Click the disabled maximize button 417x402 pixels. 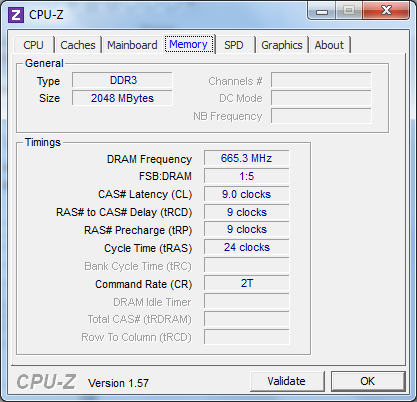tap(349, 11)
